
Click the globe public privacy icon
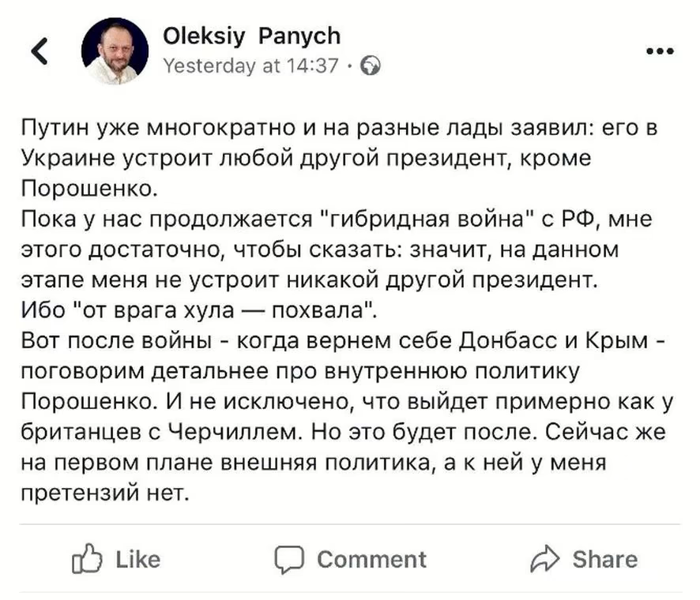pos(370,67)
